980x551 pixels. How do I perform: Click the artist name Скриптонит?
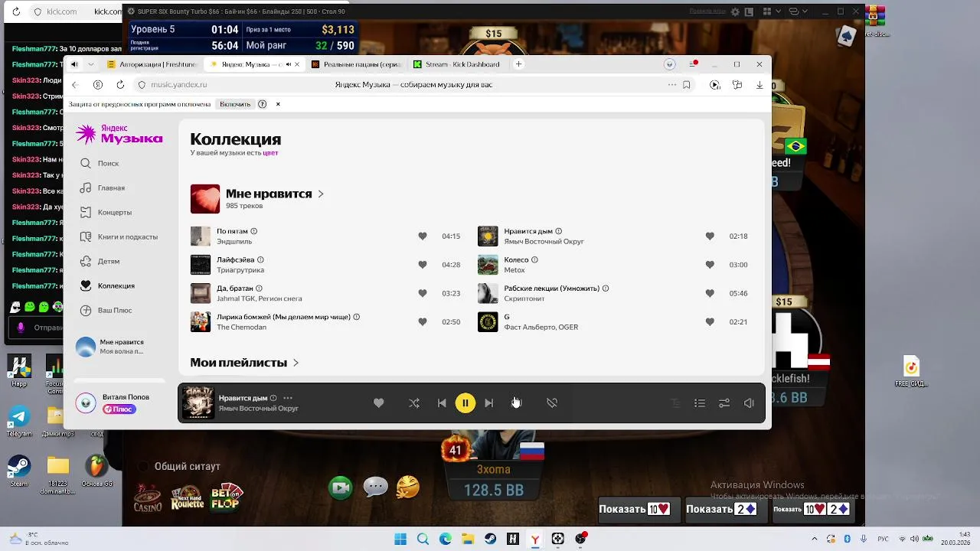524,298
